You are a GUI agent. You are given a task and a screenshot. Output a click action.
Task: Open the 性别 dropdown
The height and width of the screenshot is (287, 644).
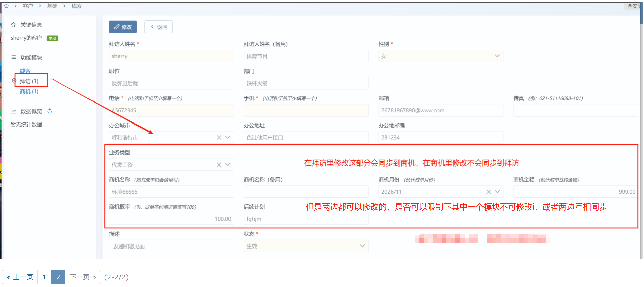441,56
